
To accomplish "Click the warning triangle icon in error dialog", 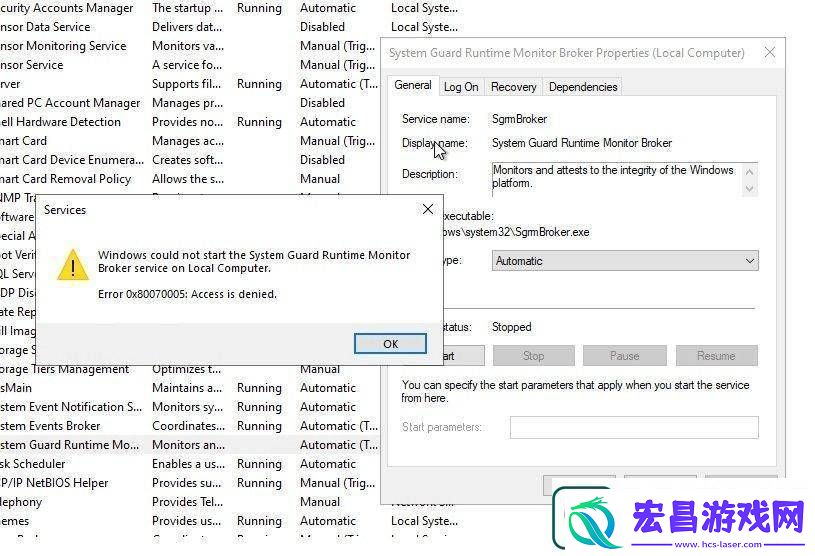I will tap(73, 264).
